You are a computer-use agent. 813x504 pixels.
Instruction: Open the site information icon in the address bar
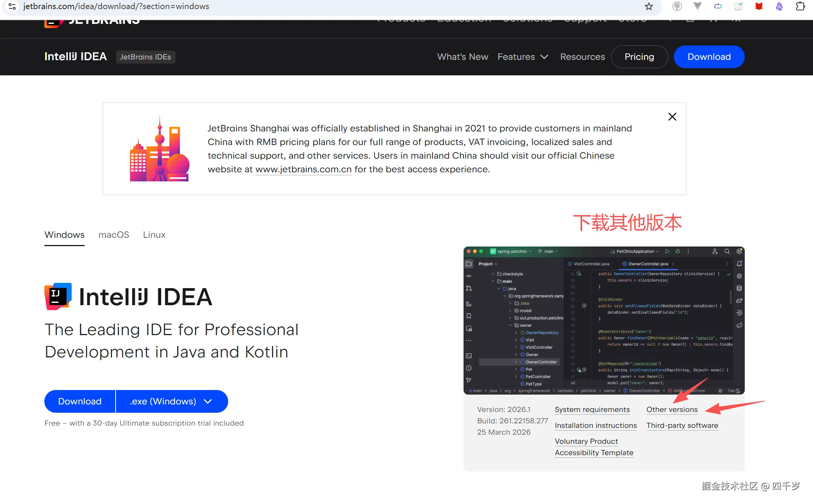(x=12, y=6)
